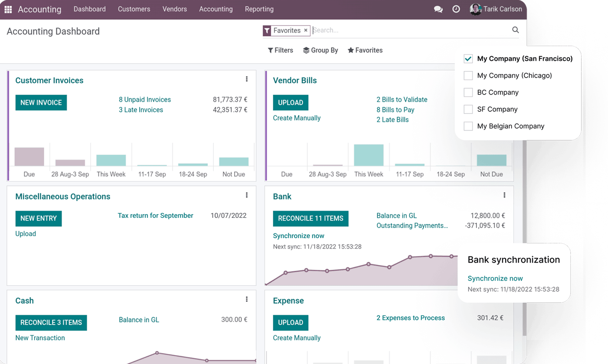Image resolution: width=608 pixels, height=364 pixels.
Task: Open the apps grid menu icon
Action: coord(8,9)
